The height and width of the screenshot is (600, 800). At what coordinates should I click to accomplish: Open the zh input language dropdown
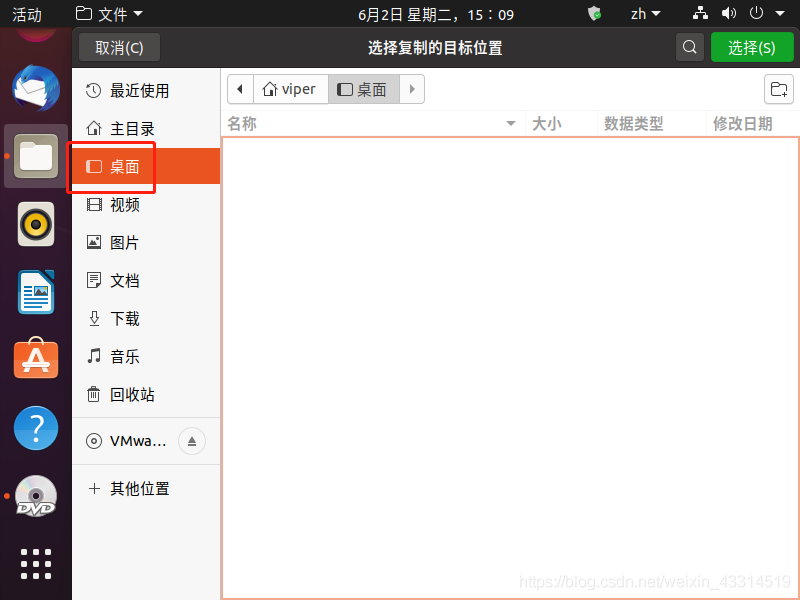(x=645, y=14)
